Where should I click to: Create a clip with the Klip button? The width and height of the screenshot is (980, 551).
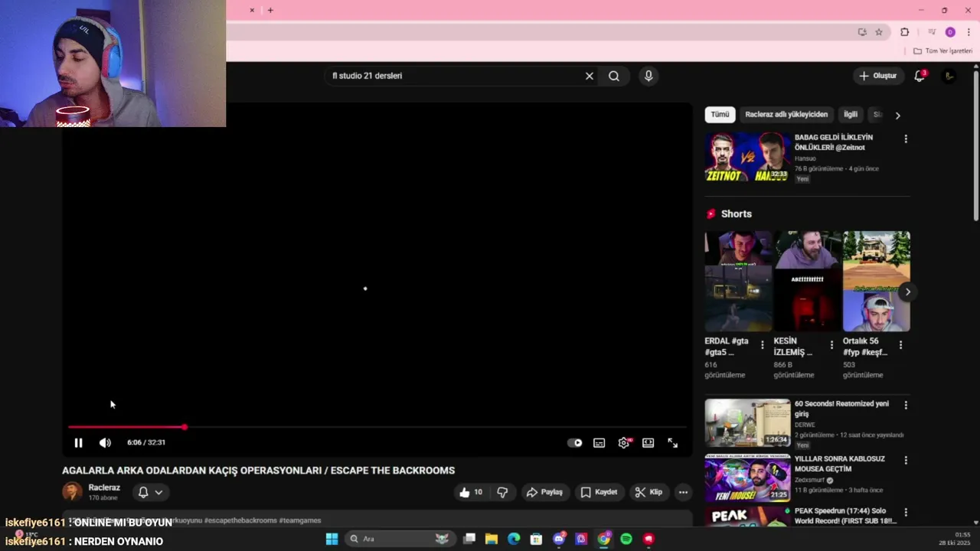648,492
